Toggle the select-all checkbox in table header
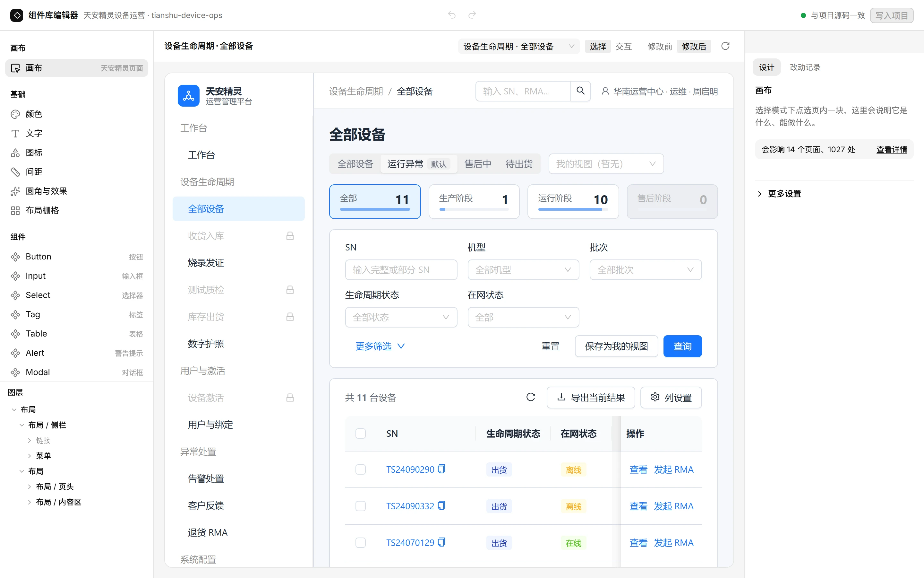 pyautogui.click(x=360, y=433)
